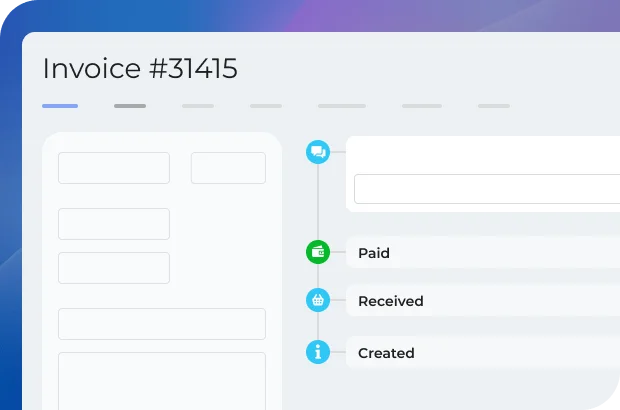Focus the small top-right field in the left panel

(228, 168)
